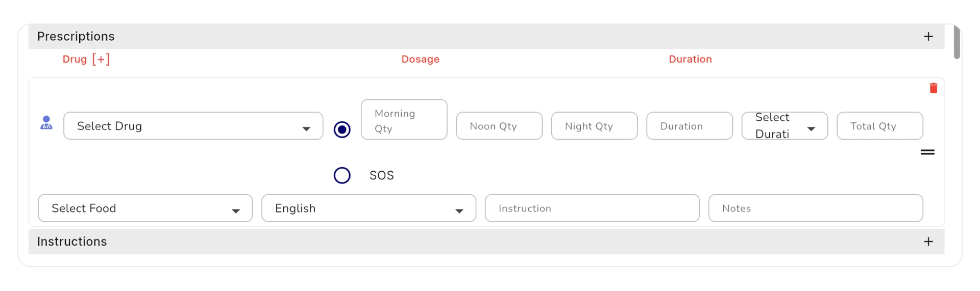Screen dimensions: 980x291
Task: Click the Noon Qty field
Action: (499, 126)
